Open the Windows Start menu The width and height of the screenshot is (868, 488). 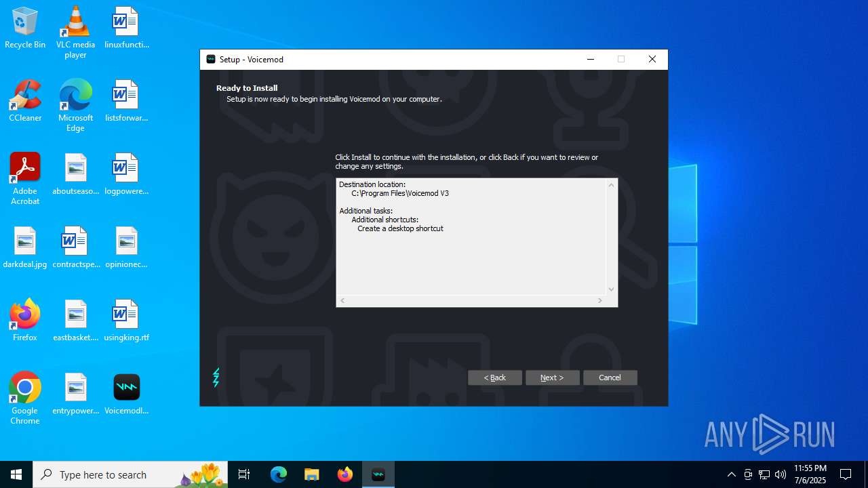click(x=16, y=474)
